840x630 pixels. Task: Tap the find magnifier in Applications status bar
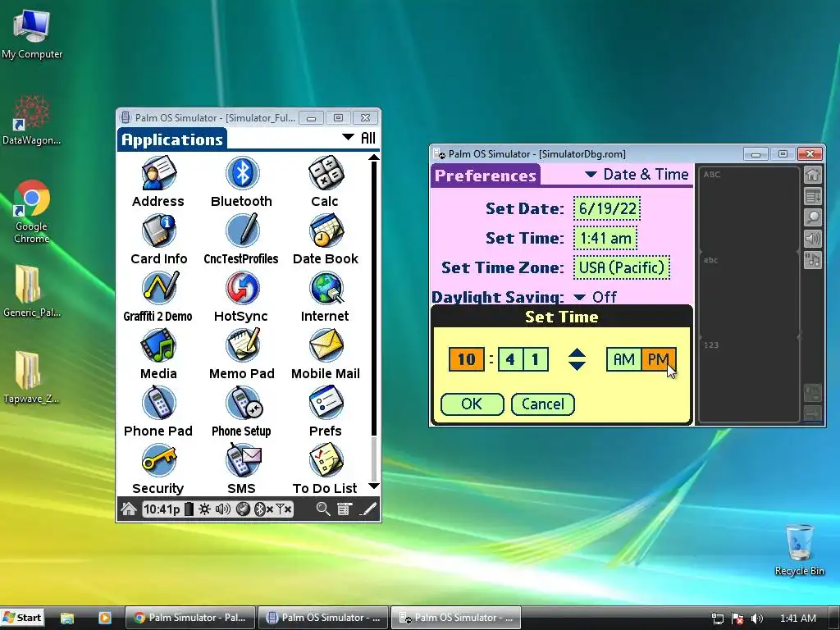(x=323, y=509)
